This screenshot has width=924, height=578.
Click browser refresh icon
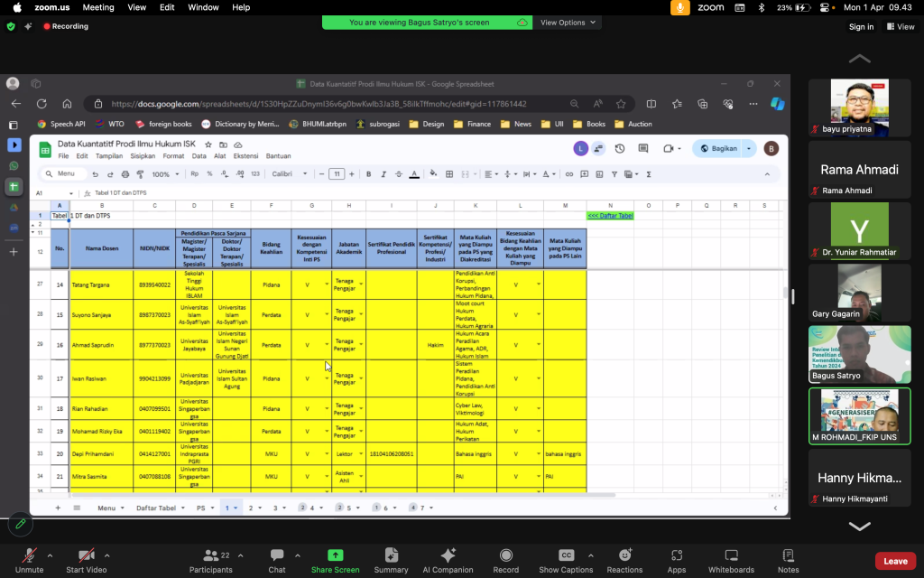[x=42, y=104]
